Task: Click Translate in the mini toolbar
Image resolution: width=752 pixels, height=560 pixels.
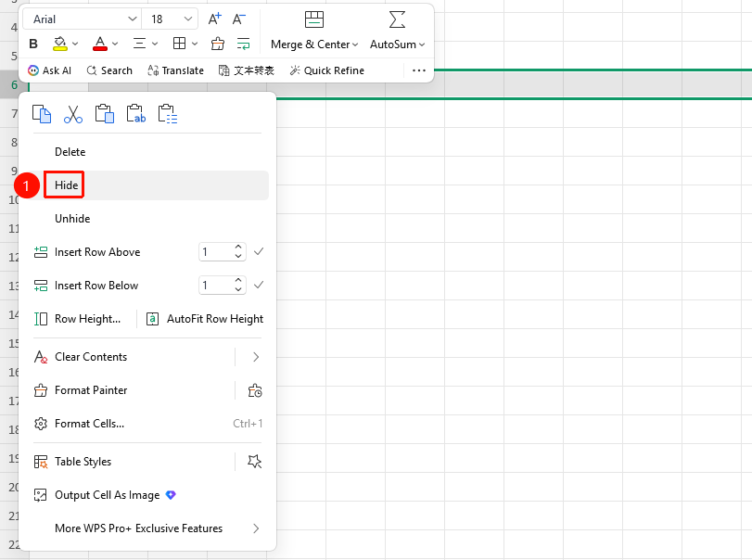Action: 175,70
